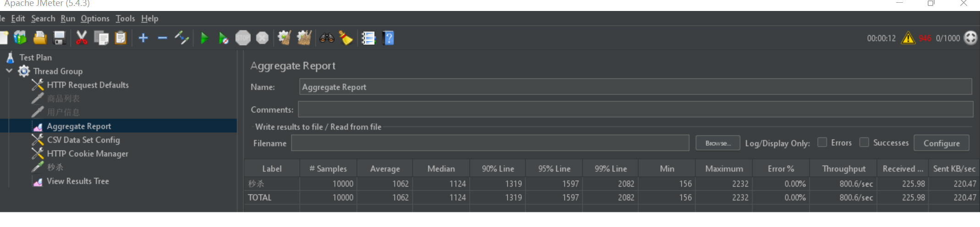Clear all results with the double broom icon

pos(304,38)
